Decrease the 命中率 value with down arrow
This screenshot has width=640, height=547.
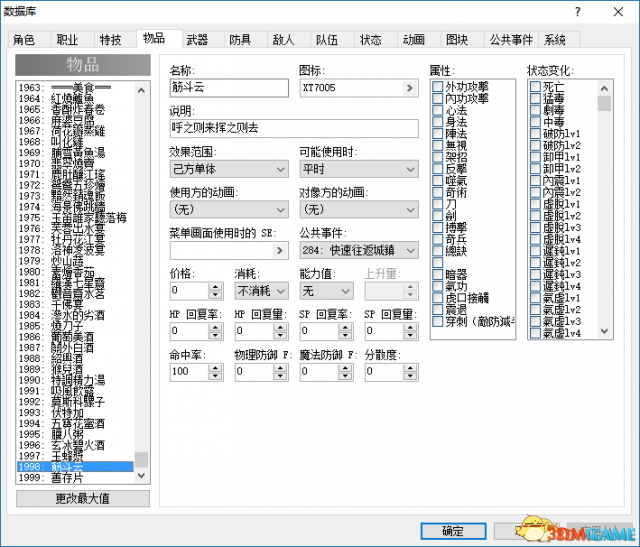(215, 376)
